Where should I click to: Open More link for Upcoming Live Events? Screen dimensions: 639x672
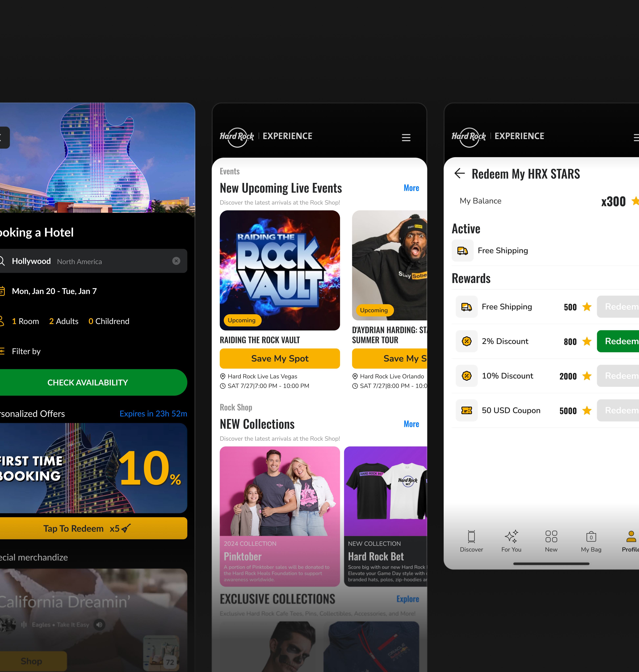click(x=411, y=188)
